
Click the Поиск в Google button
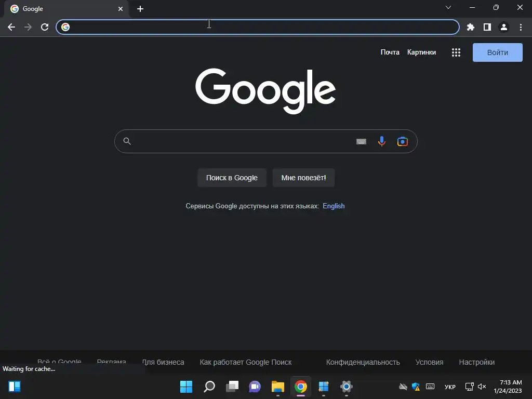[x=232, y=178]
